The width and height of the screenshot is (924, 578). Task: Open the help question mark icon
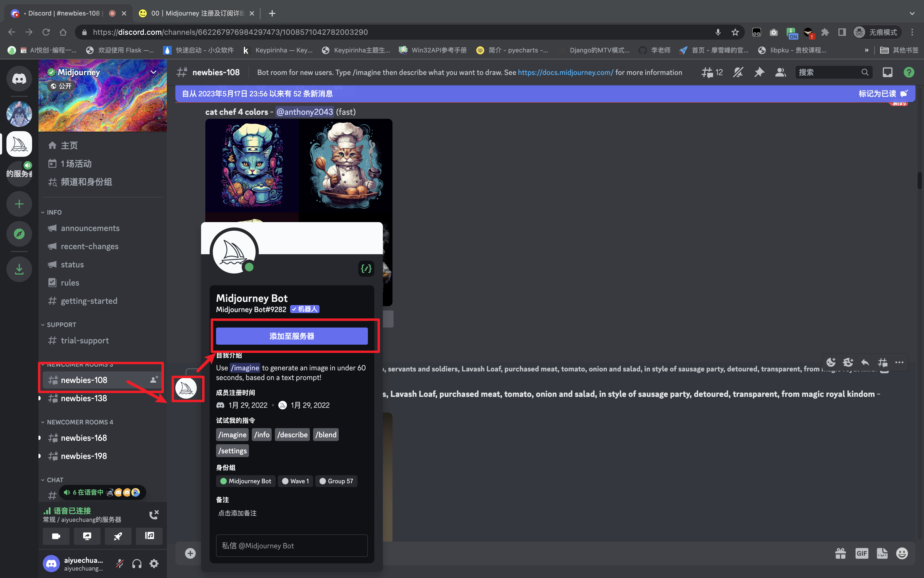(909, 72)
